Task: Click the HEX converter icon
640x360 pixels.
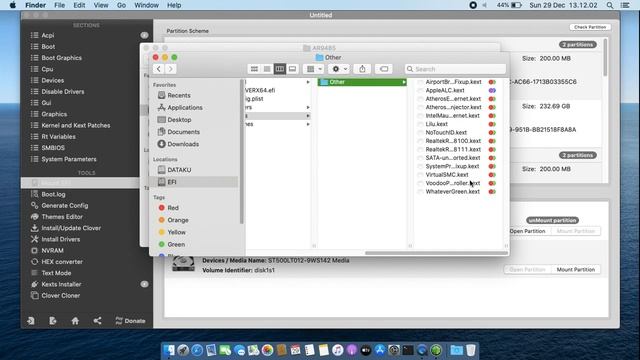Action: click(35, 262)
